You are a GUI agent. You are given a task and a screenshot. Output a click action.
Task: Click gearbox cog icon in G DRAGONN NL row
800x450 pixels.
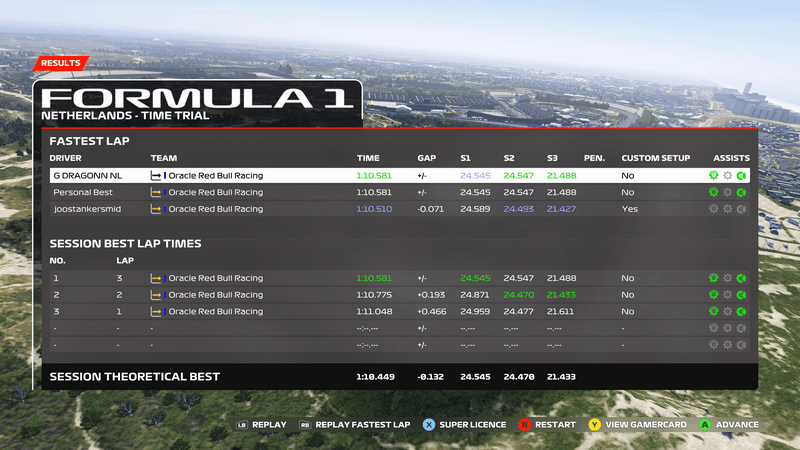coord(728,176)
